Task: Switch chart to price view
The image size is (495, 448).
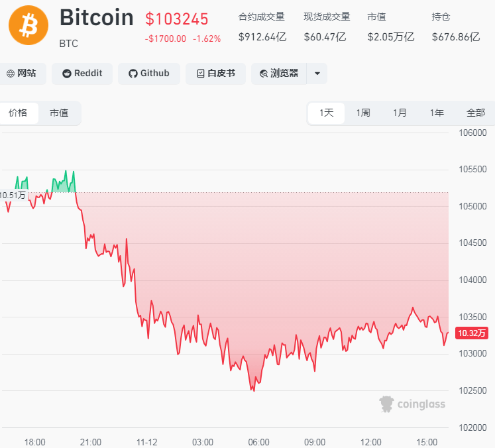Action: [x=18, y=113]
